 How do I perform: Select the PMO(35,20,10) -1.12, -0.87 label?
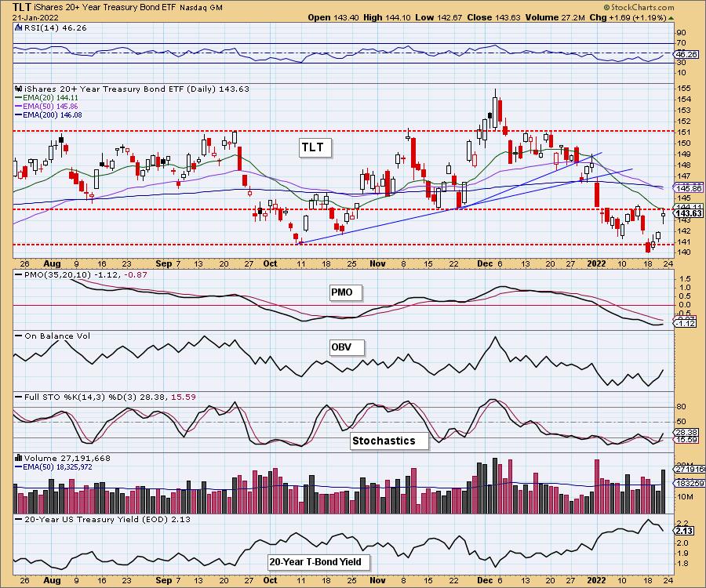point(82,274)
